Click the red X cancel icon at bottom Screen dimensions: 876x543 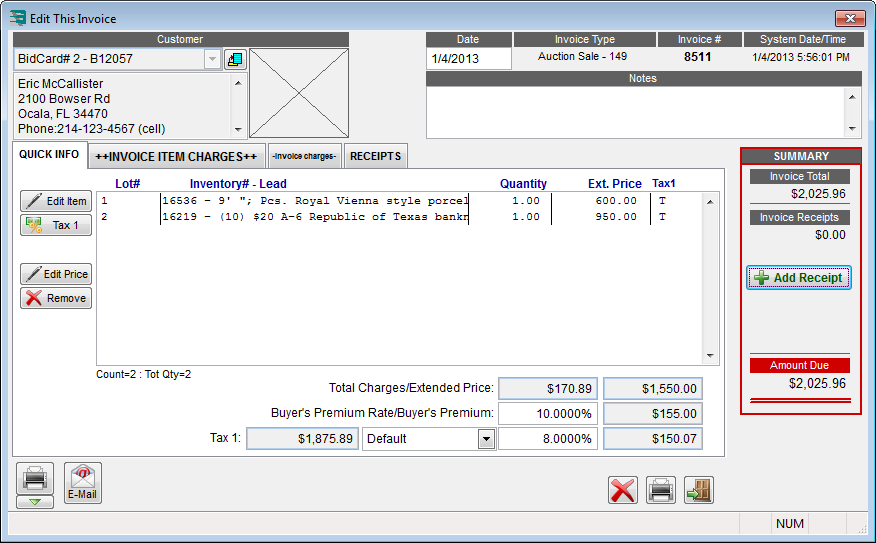tap(623, 490)
